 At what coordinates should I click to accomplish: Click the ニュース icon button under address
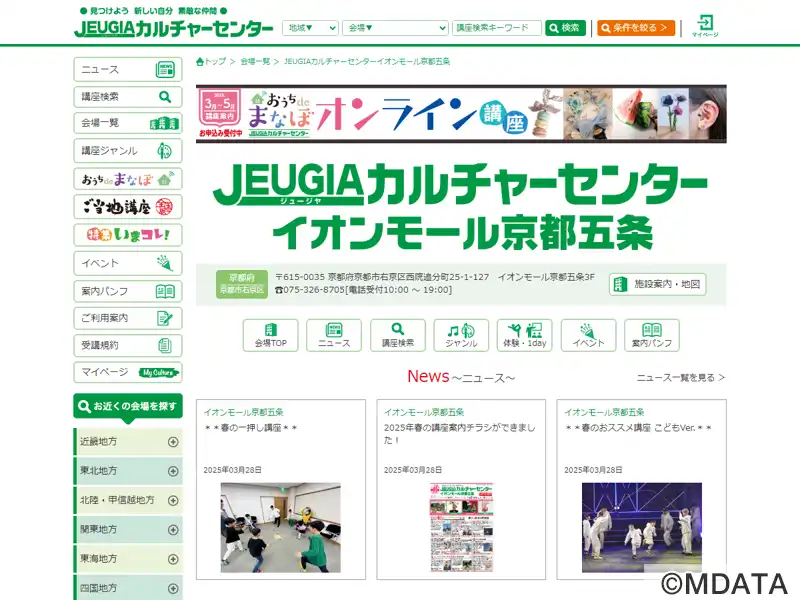pyautogui.click(x=334, y=335)
